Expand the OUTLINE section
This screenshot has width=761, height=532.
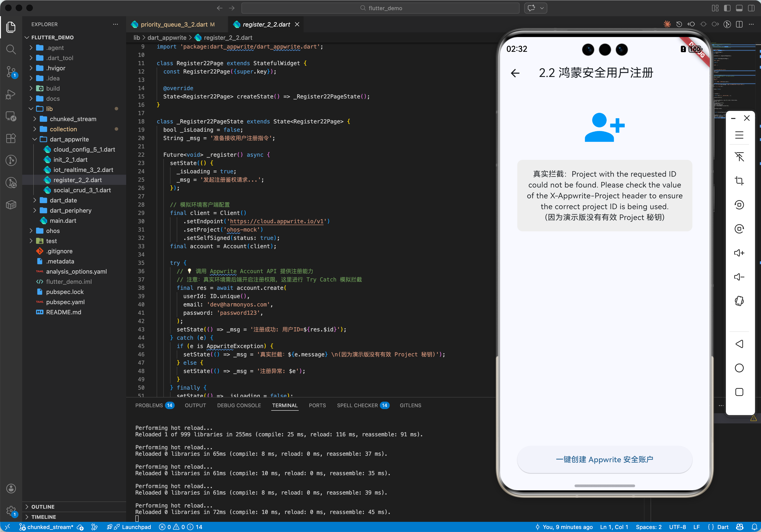(x=43, y=507)
